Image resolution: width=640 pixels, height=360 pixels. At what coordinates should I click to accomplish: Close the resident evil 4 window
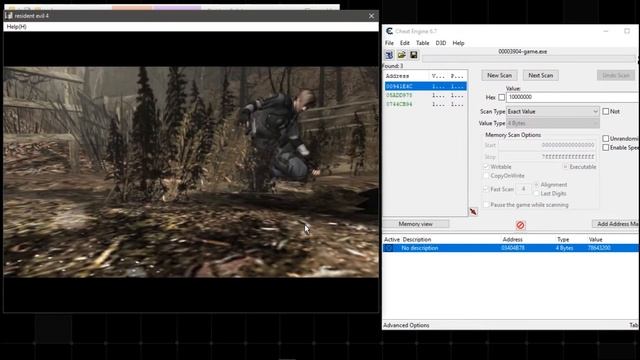[371, 16]
